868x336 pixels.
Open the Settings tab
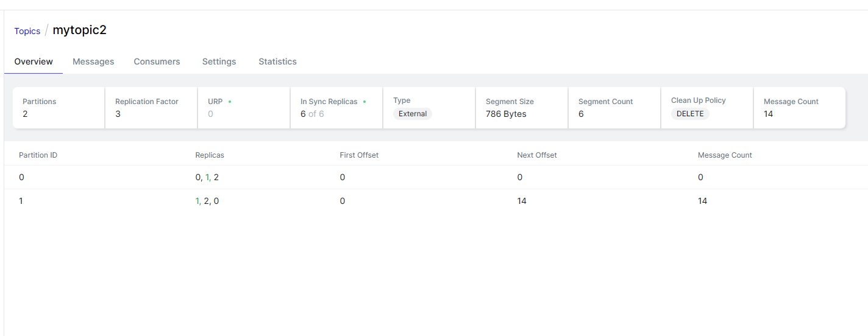(219, 61)
